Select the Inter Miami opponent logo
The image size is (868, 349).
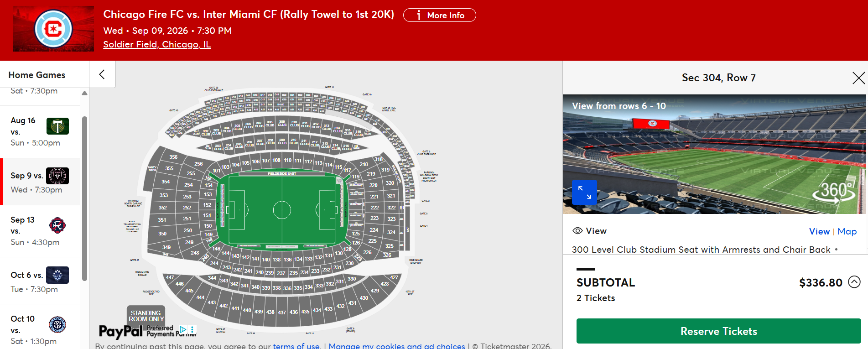[57, 176]
